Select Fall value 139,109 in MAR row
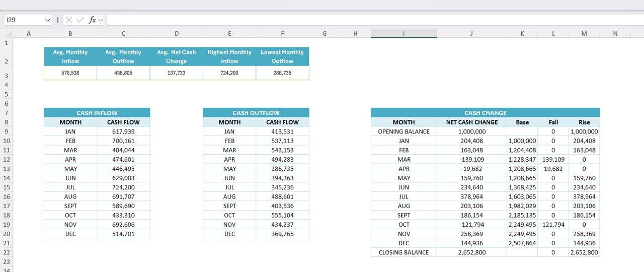The image size is (644, 272). (x=553, y=159)
